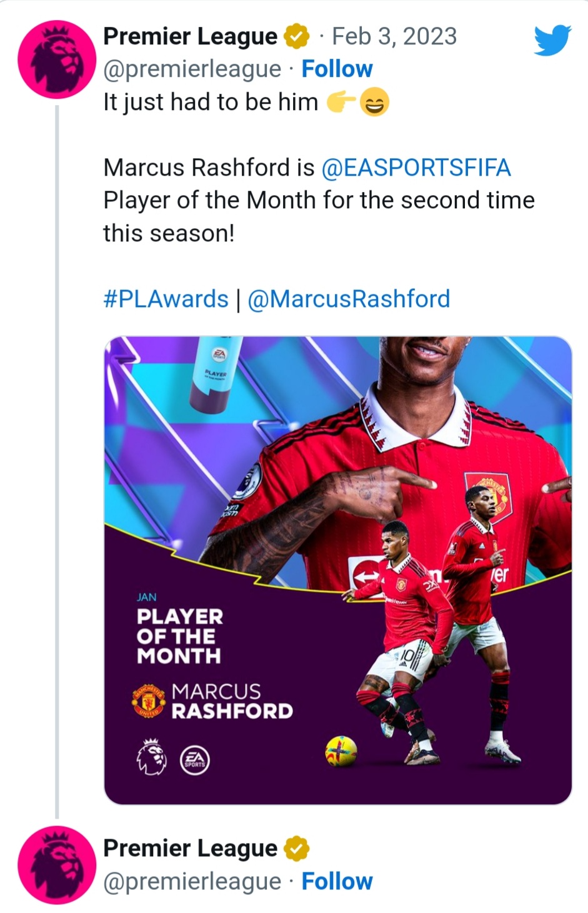The height and width of the screenshot is (913, 588).
Task: Follow Premier League from the first tweet
Action: [337, 69]
